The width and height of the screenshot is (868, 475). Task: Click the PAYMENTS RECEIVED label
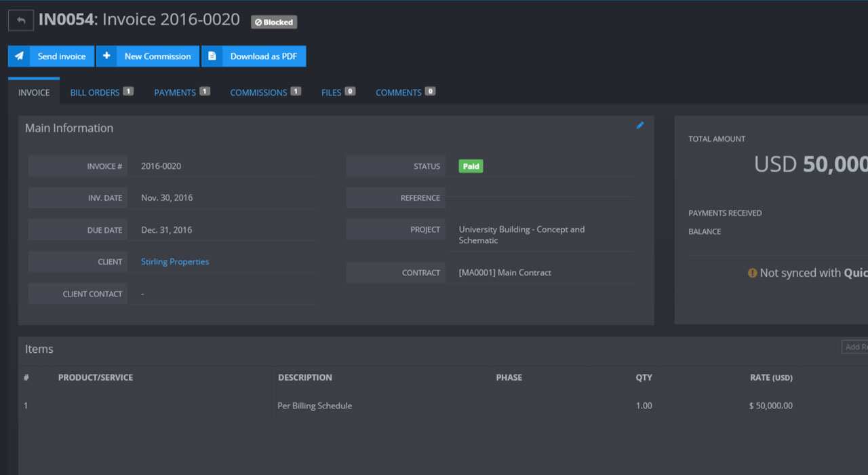725,213
